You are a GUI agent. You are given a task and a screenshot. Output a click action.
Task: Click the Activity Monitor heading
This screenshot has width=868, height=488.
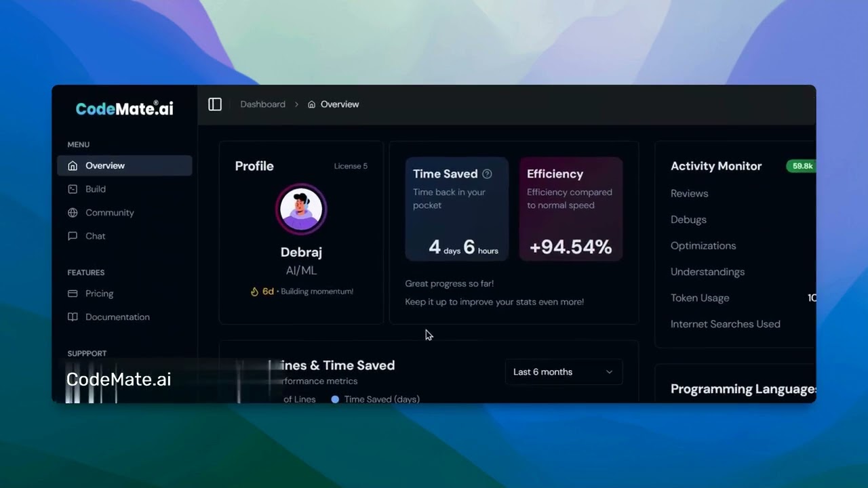[716, 166]
